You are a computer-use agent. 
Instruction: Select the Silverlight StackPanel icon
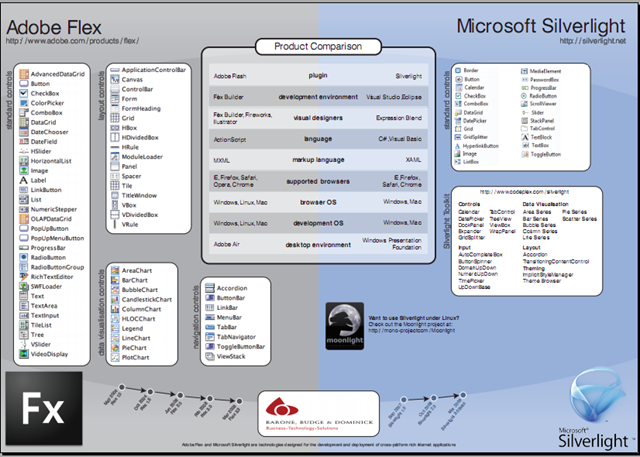point(524,121)
